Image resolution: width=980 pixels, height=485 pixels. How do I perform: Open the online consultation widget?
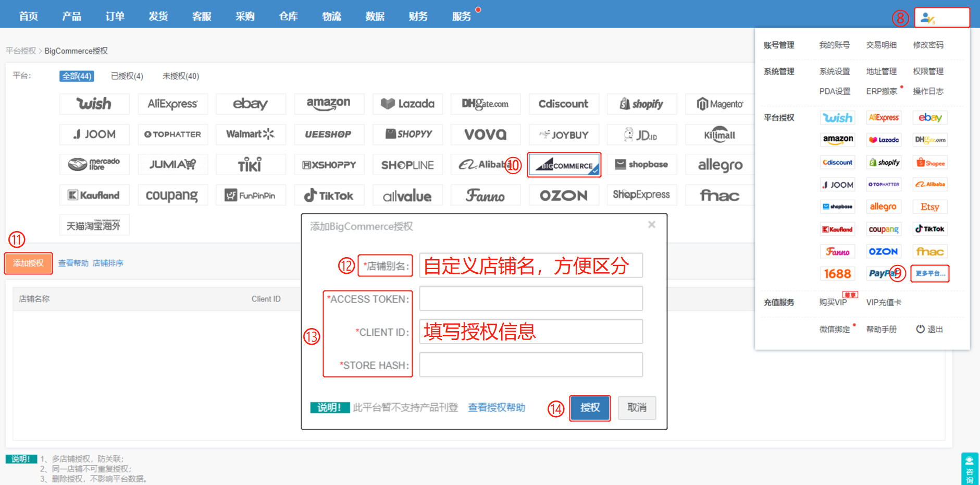pos(970,469)
